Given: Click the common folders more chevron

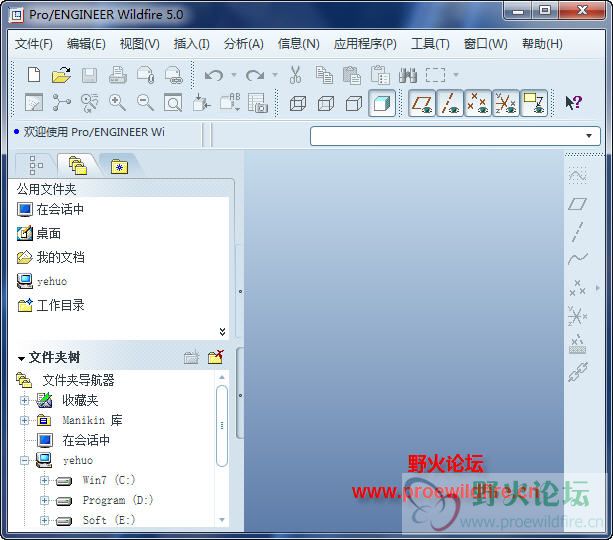Looking at the screenshot, I should (x=222, y=332).
